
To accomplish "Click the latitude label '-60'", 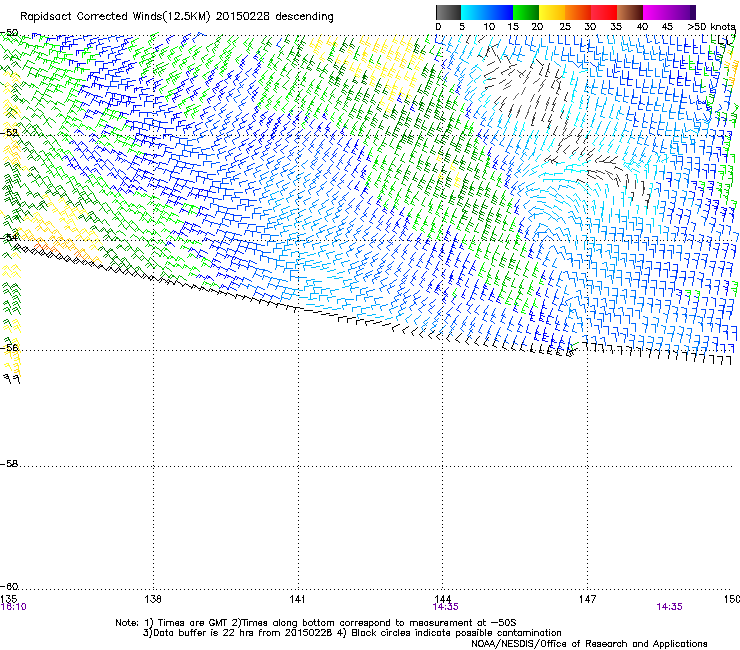I will 9,587.
